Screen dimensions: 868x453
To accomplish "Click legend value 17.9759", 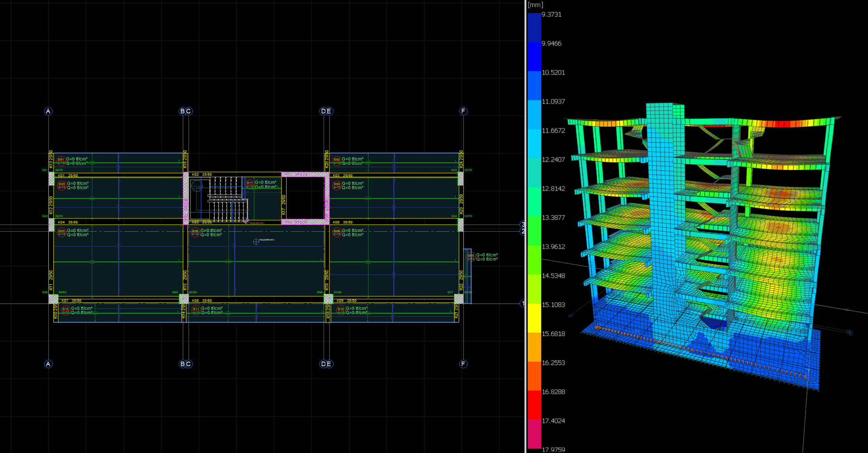I will click(x=553, y=449).
